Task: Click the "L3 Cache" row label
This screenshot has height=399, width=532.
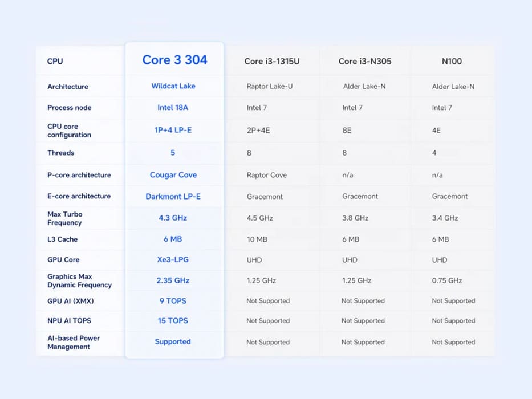Action: (62, 239)
